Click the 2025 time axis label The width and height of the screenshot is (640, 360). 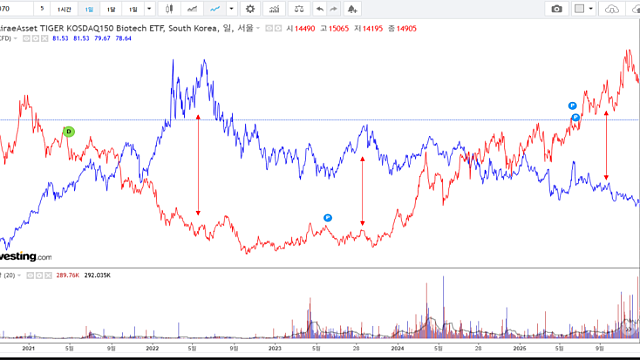point(519,348)
